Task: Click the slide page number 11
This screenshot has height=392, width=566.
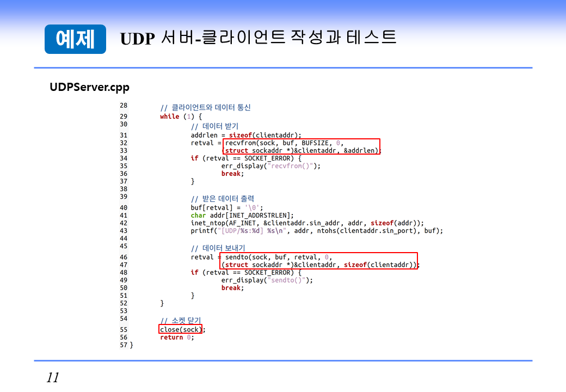Action: pyautogui.click(x=53, y=377)
